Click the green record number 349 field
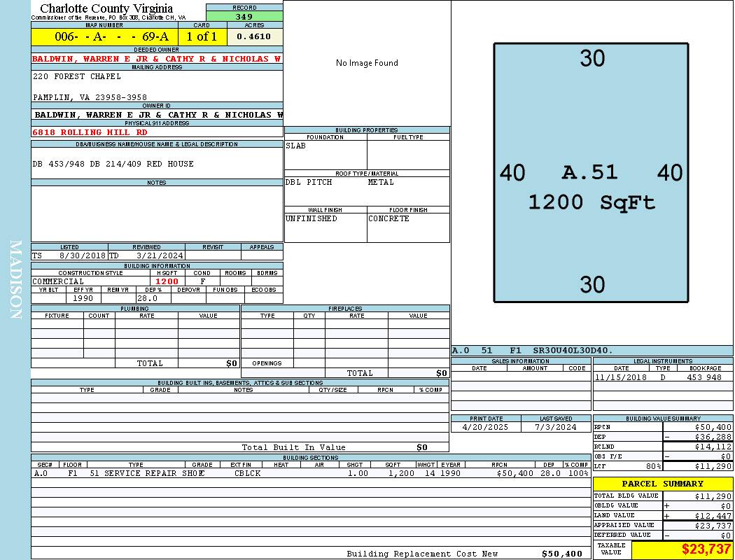735x560 pixels. pyautogui.click(x=244, y=17)
